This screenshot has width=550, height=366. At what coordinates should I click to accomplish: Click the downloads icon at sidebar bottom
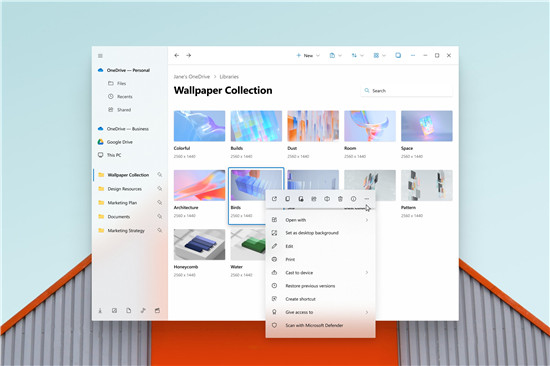(100, 310)
